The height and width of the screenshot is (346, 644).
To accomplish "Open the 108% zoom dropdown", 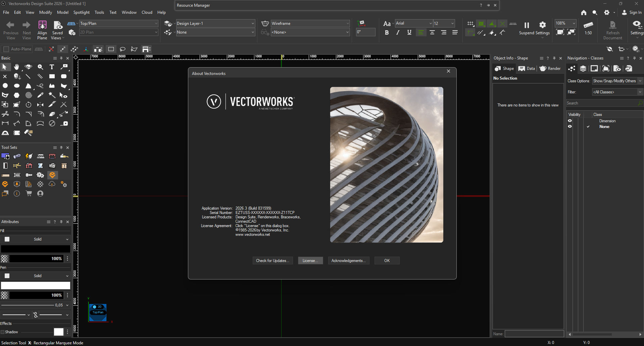I will [565, 23].
